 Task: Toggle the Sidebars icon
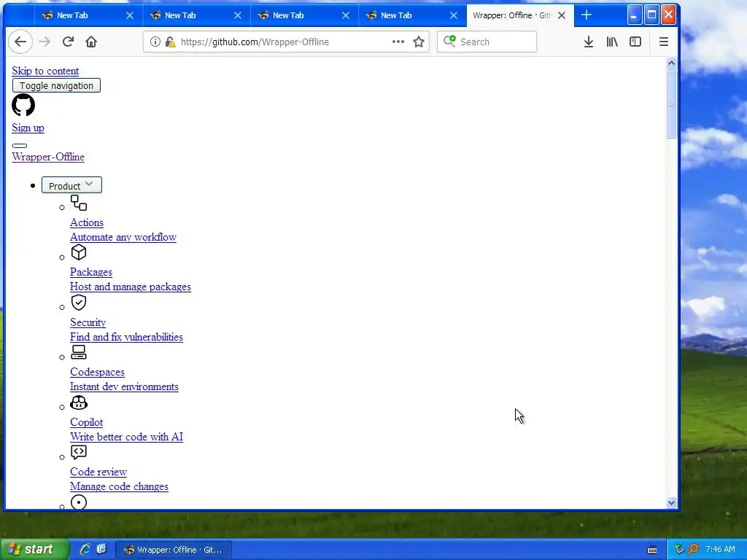[x=635, y=42]
